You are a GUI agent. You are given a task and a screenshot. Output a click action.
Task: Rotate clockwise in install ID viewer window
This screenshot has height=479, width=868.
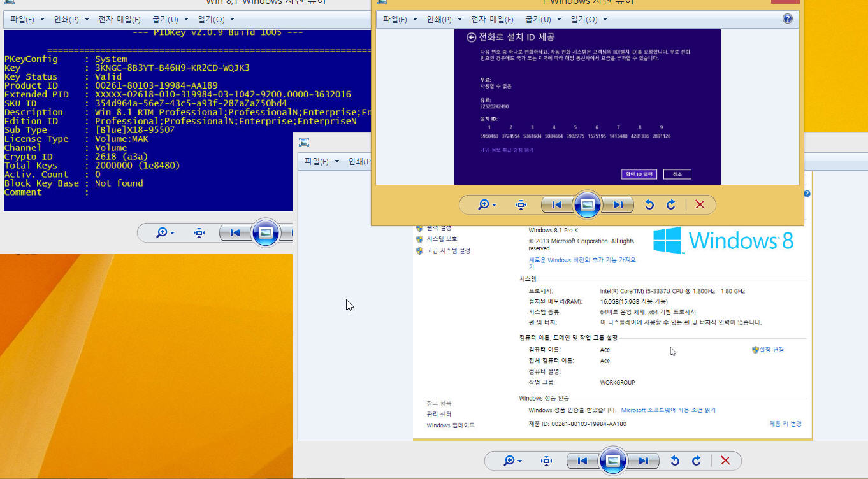(x=670, y=204)
